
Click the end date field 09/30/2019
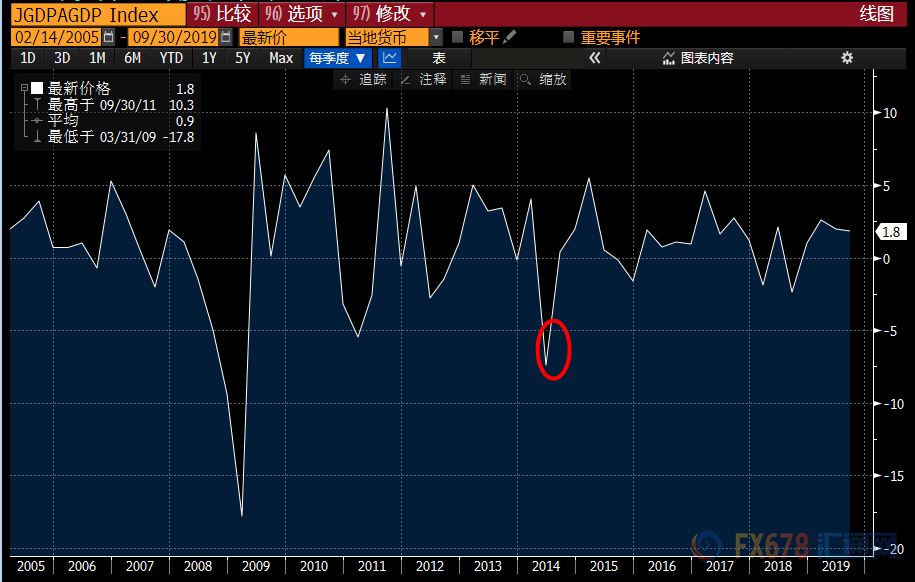tap(174, 37)
